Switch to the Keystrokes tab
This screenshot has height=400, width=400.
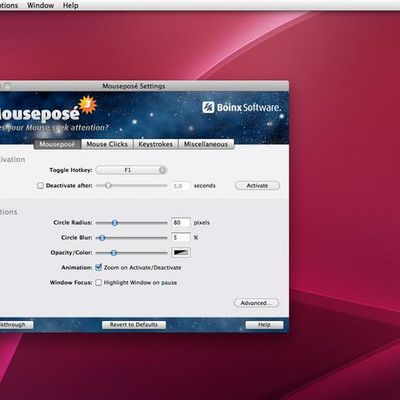pyautogui.click(x=156, y=144)
